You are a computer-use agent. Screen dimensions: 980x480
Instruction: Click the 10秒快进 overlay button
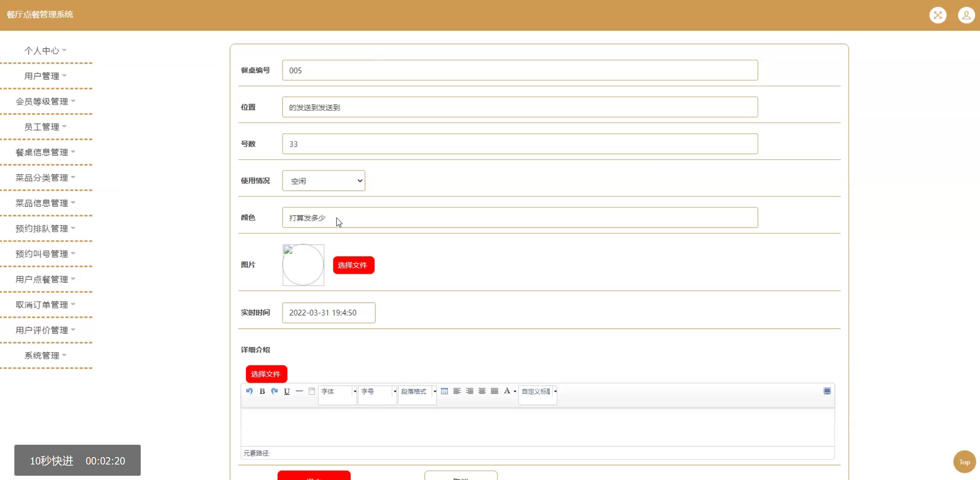click(x=78, y=460)
